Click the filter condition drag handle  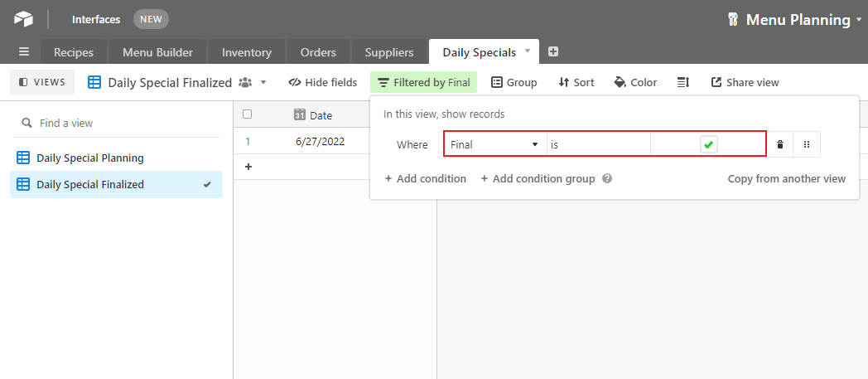(x=807, y=144)
